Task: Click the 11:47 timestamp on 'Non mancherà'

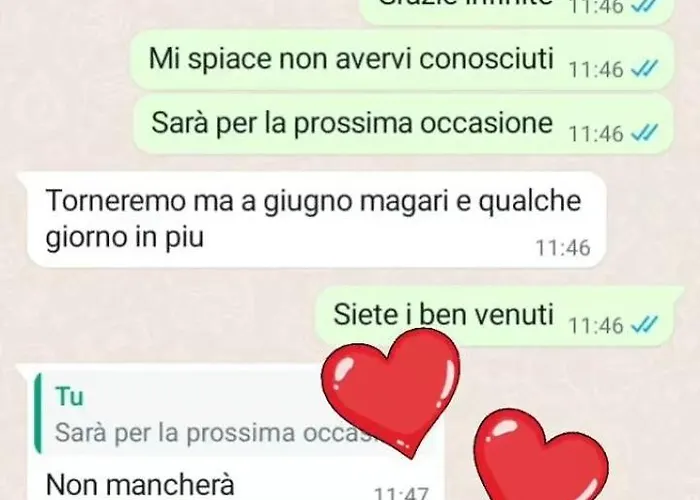Action: (x=401, y=493)
